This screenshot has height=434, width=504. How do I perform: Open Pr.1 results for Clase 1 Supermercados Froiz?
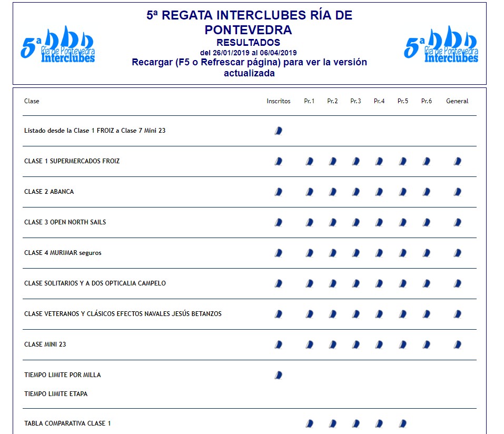pyautogui.click(x=309, y=161)
